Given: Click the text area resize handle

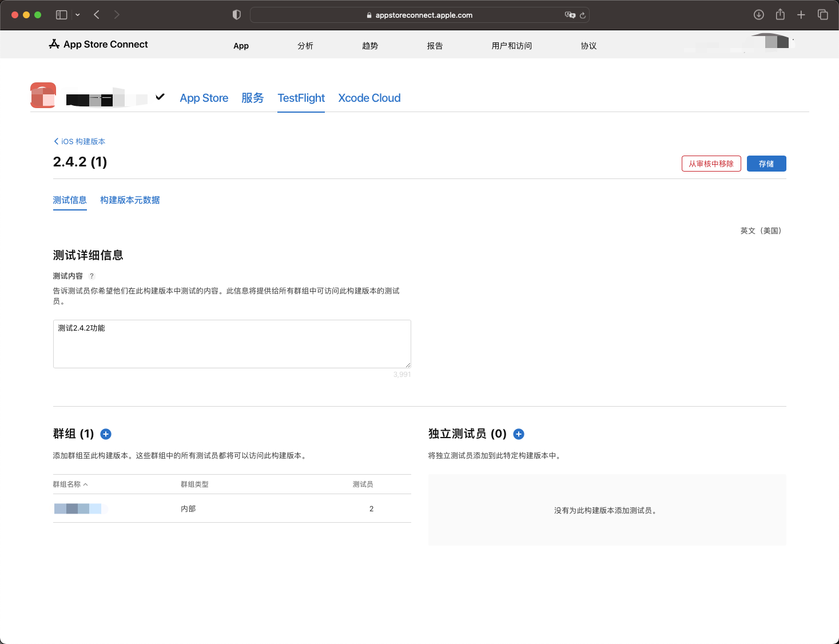Looking at the screenshot, I should [408, 365].
